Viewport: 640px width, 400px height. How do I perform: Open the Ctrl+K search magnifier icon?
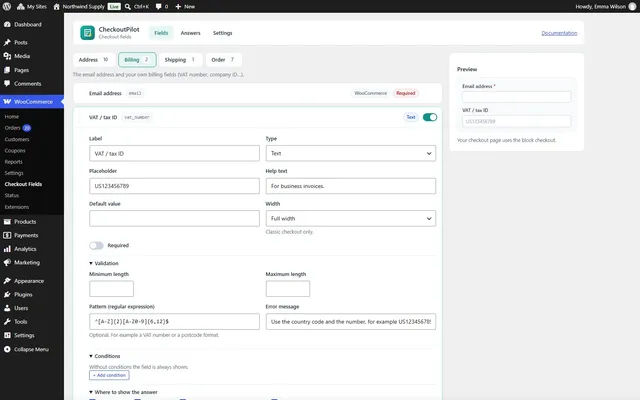(128, 7)
